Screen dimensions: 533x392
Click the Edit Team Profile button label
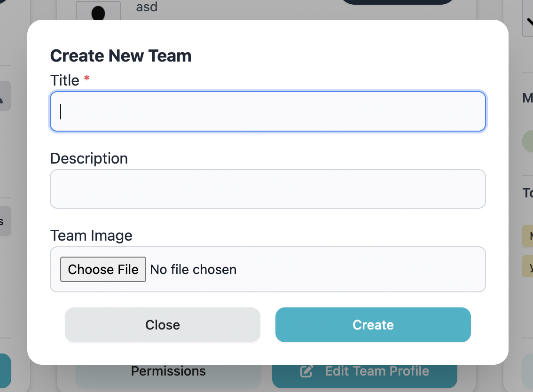tap(377, 371)
